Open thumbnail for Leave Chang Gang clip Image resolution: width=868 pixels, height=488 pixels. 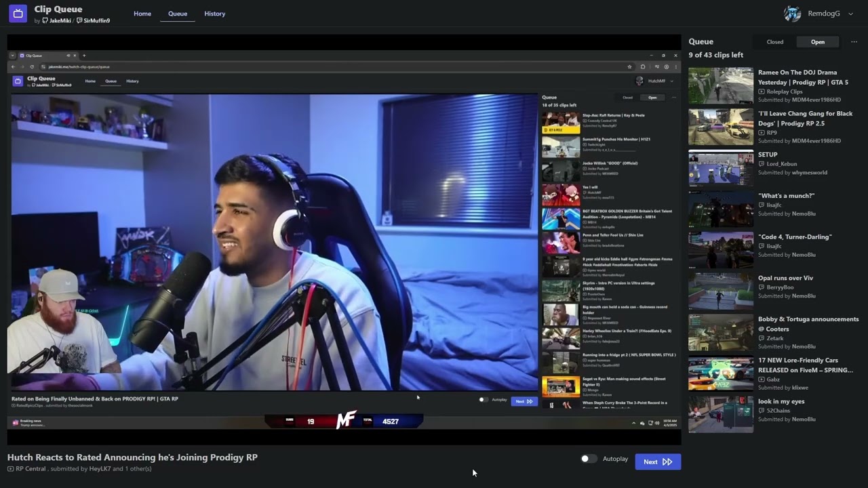(x=721, y=127)
